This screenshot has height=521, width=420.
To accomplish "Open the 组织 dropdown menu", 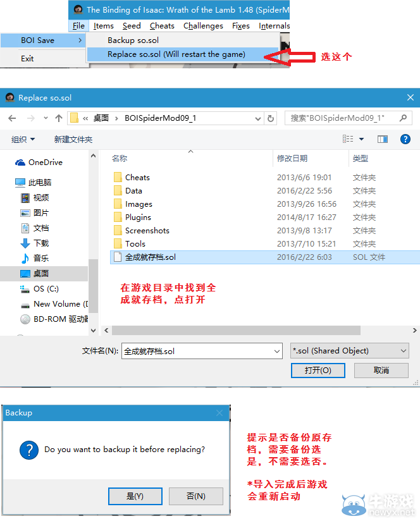I will [x=23, y=140].
